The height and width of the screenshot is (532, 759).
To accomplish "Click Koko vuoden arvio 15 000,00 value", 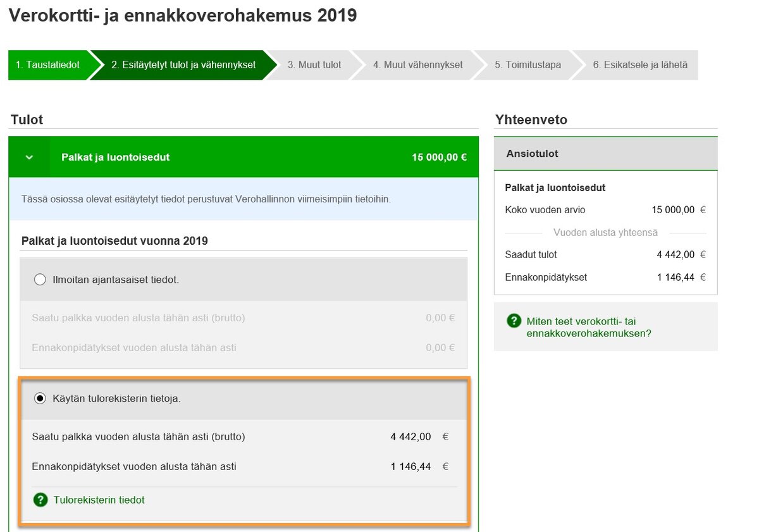I will (x=673, y=210).
